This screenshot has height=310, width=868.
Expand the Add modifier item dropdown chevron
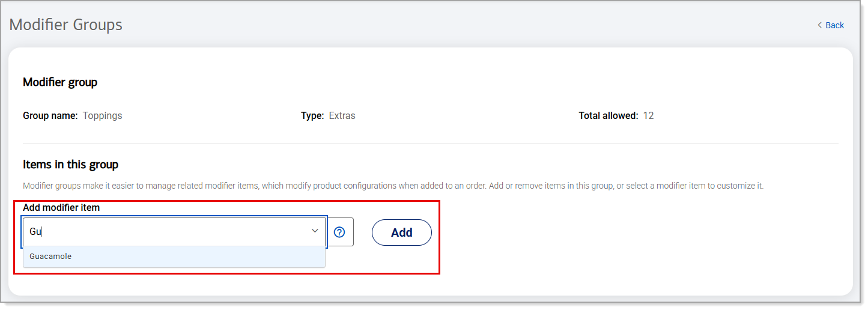315,231
